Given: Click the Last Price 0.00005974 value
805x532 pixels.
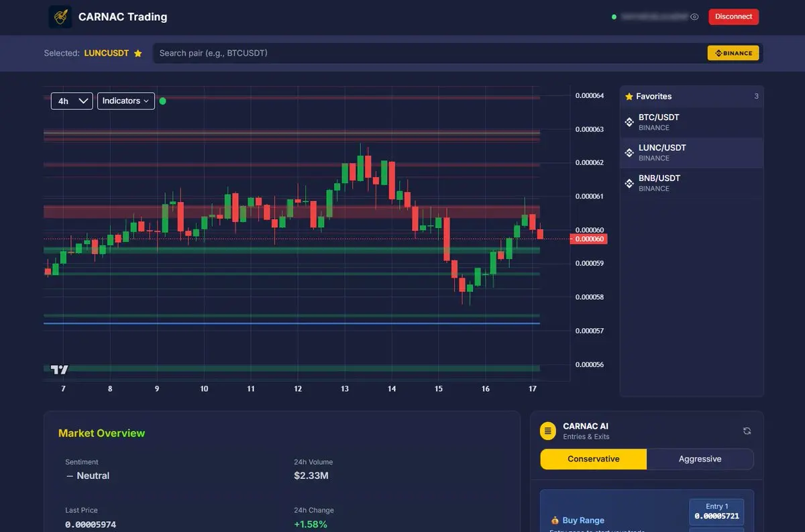Looking at the screenshot, I should coord(91,524).
